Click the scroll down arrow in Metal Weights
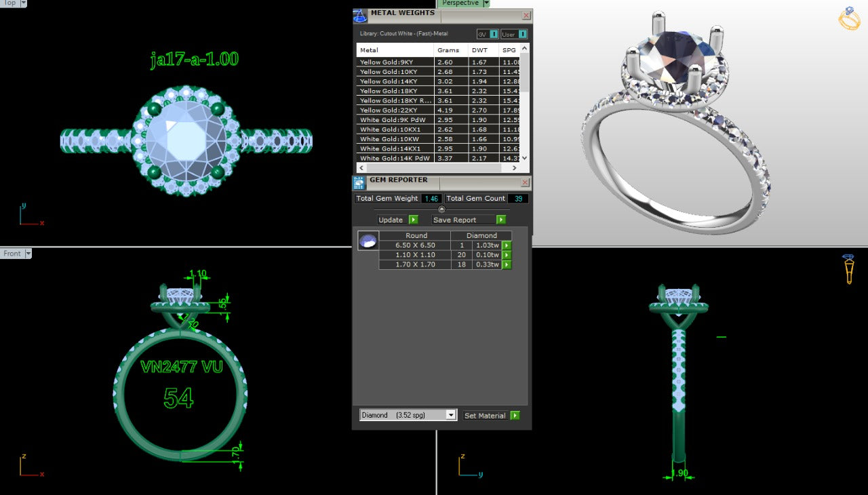The image size is (868, 495). coord(524,158)
